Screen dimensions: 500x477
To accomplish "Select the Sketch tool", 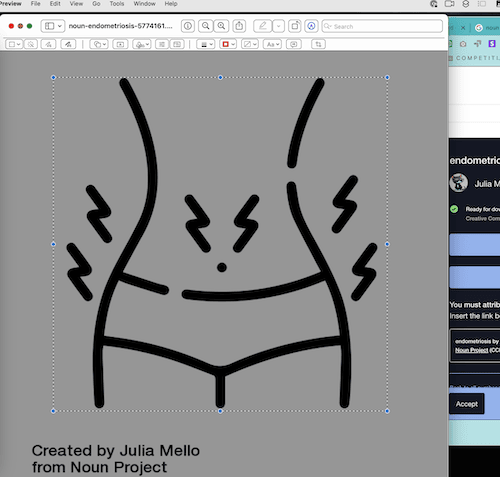I will pyautogui.click(x=48, y=44).
